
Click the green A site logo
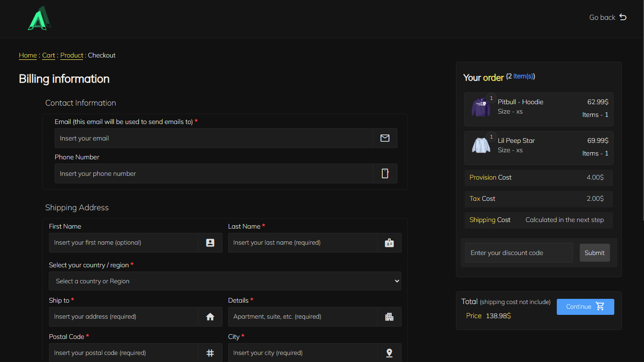point(39,19)
